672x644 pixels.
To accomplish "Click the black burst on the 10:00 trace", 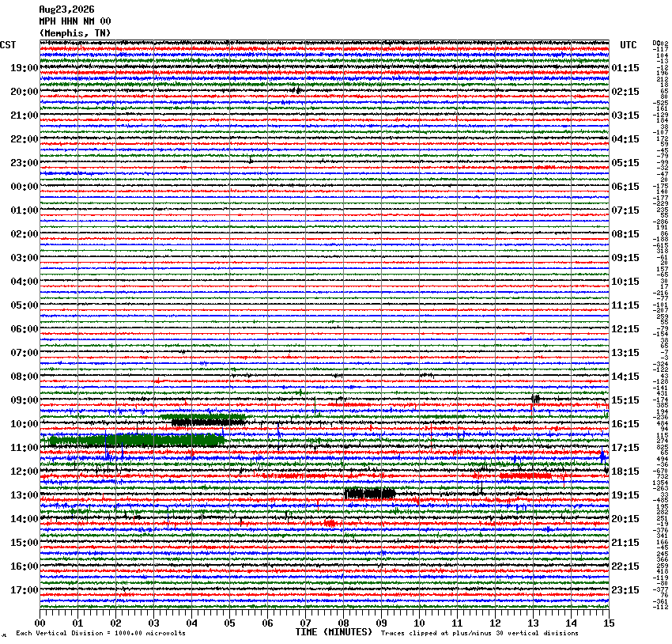I will click(x=209, y=422).
